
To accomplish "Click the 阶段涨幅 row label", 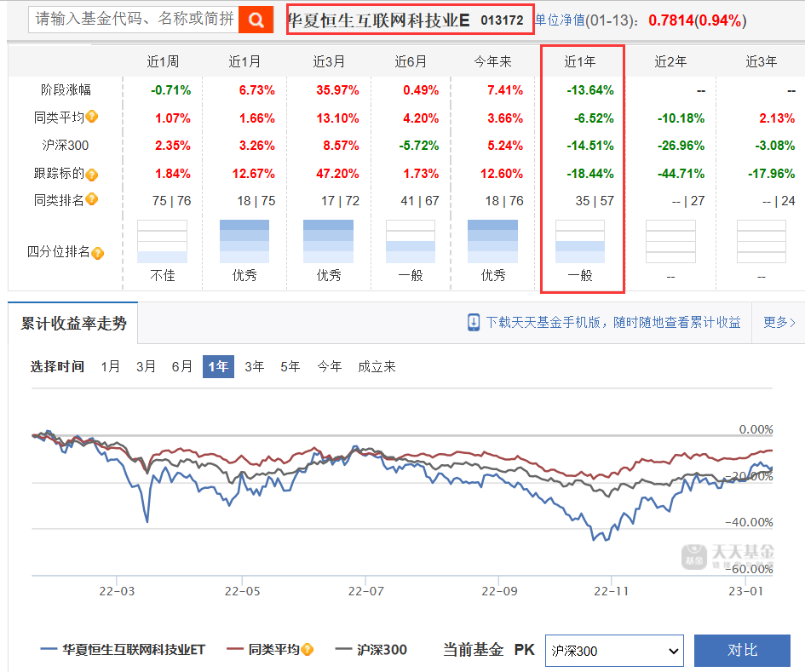I will pyautogui.click(x=66, y=89).
